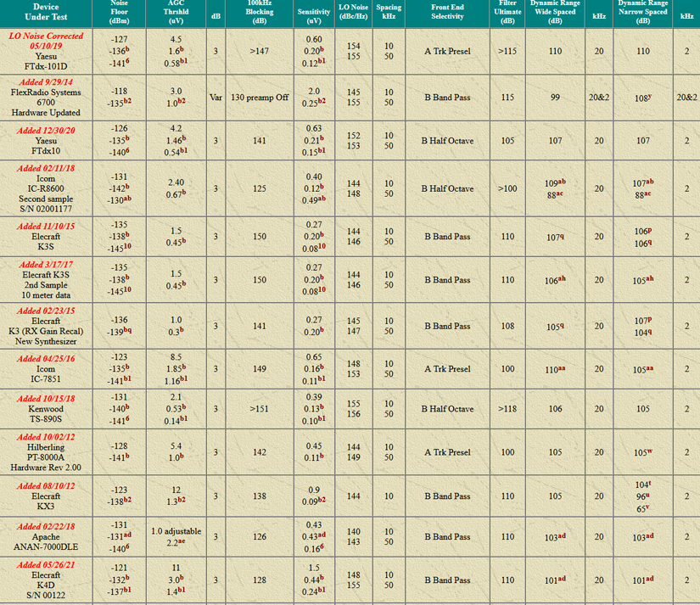The image size is (700, 605).
Task: Click the 'Added 08/10/12' date
Action: pos(46,486)
